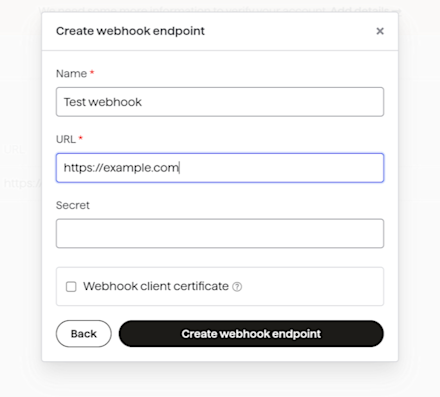This screenshot has height=397, width=440.
Task: Select the Name field label
Action: tap(71, 73)
